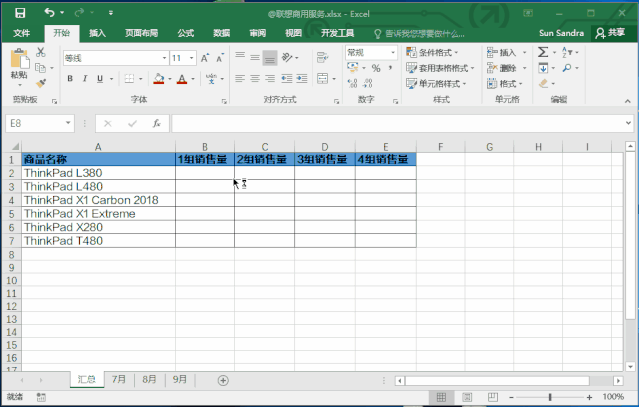Click the 格式 cells format button
639x407 pixels.
505,84
